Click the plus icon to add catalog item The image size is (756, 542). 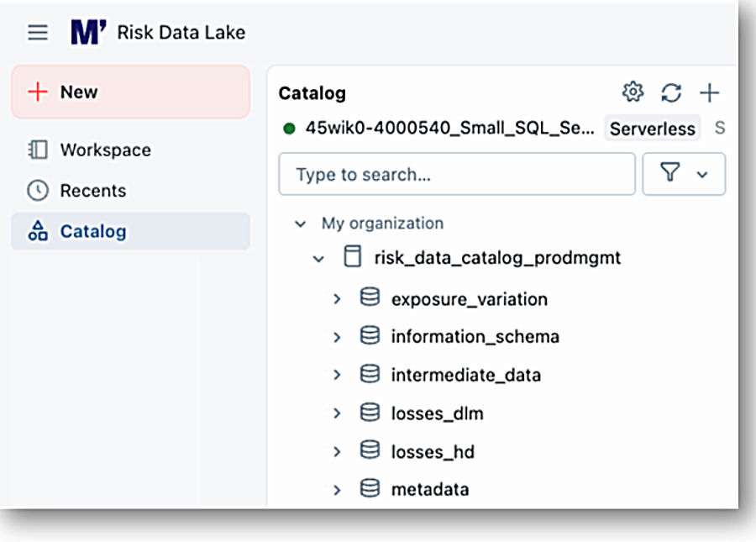tap(709, 92)
